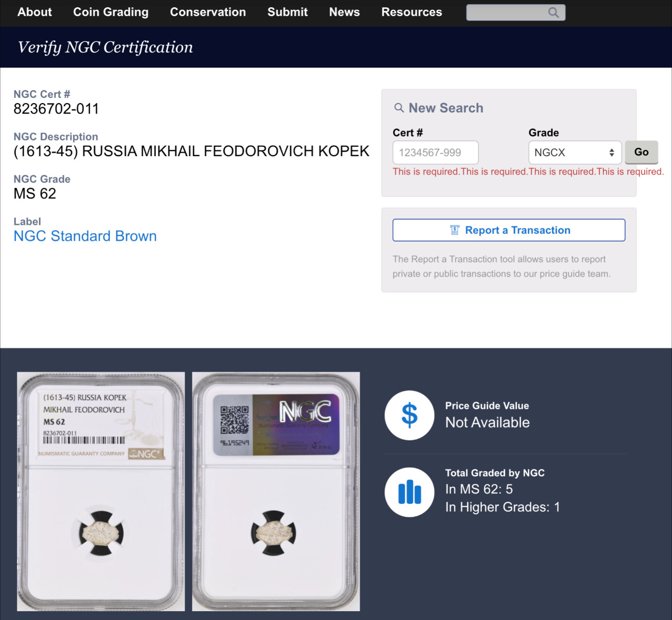Open the Submit menu
672x620 pixels.
tap(288, 12)
